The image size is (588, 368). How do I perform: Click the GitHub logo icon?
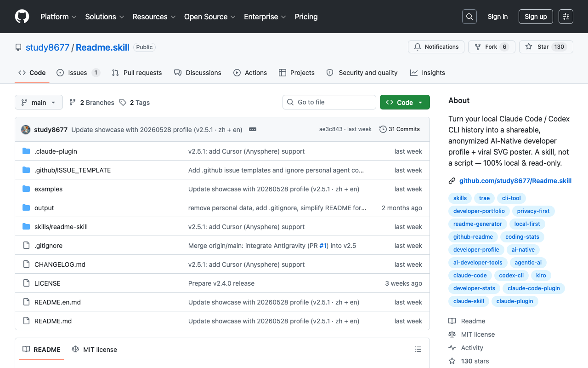coord(22,17)
